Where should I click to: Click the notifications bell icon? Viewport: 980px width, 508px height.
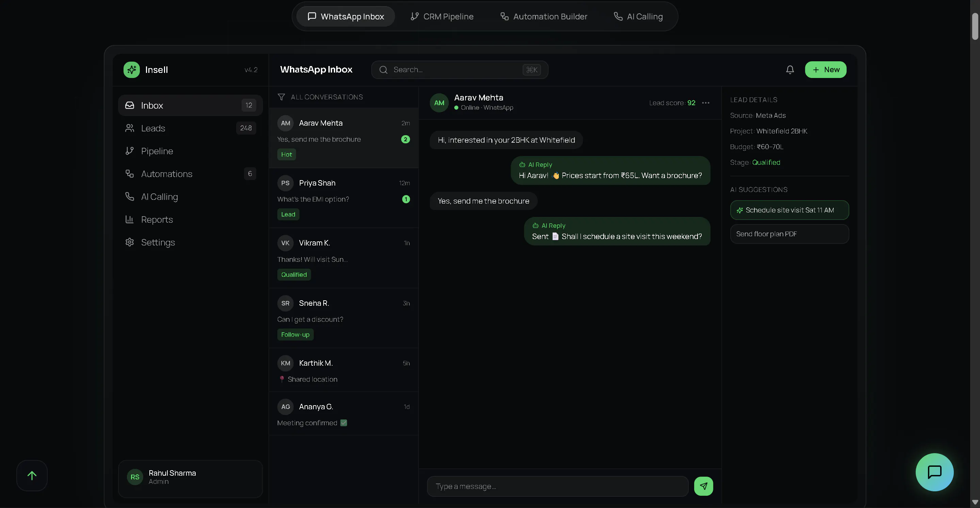click(790, 70)
